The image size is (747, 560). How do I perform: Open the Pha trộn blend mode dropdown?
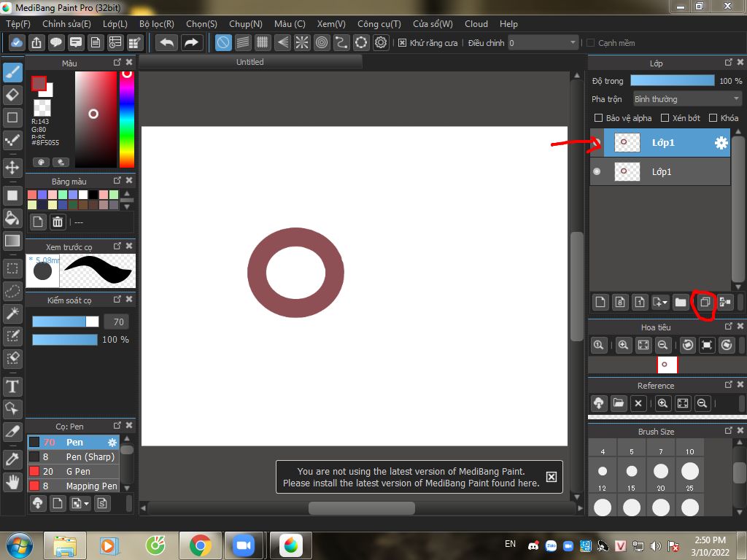click(687, 99)
